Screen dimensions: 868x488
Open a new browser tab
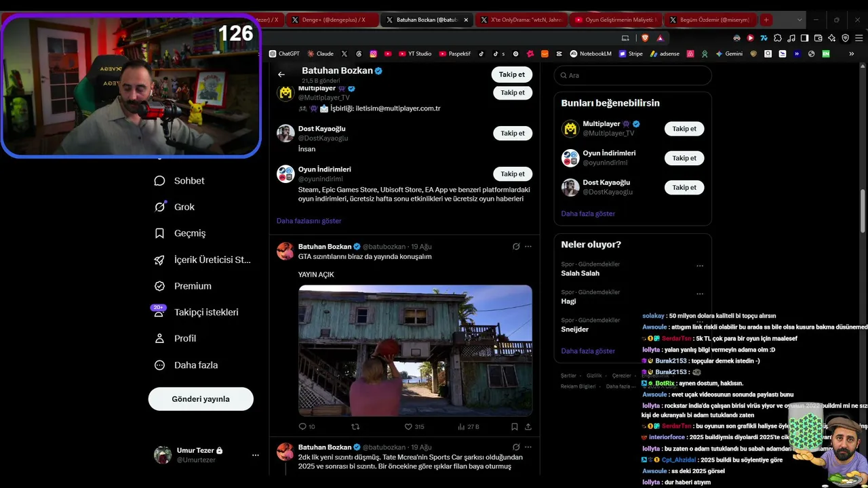click(766, 20)
